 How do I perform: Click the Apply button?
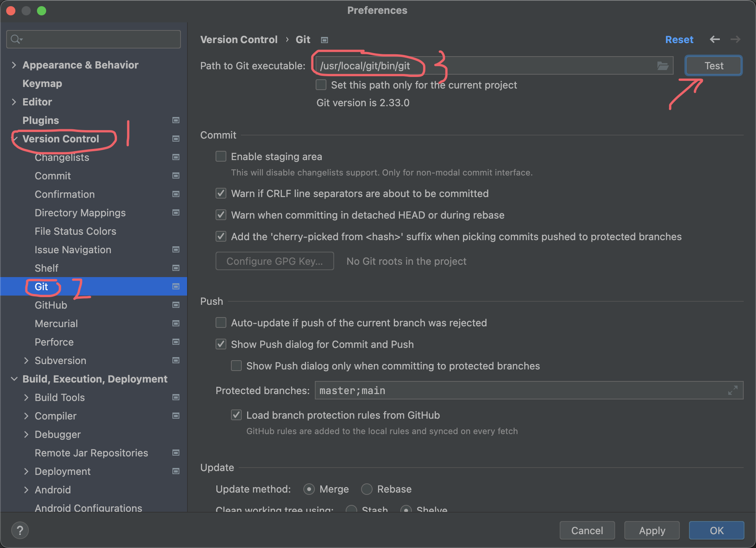[x=652, y=531]
